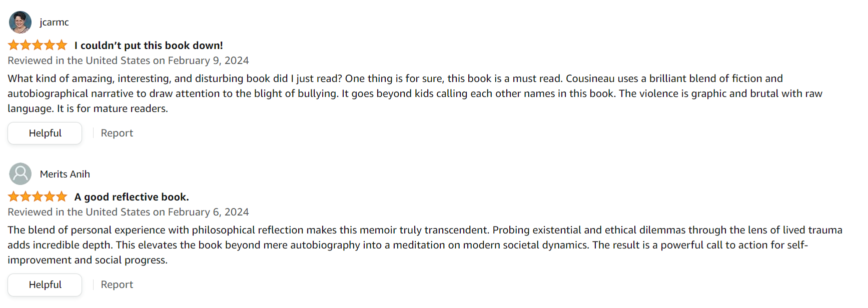Image resolution: width=868 pixels, height=308 pixels.
Task: Open review titled "A good reflective book."
Action: click(132, 197)
